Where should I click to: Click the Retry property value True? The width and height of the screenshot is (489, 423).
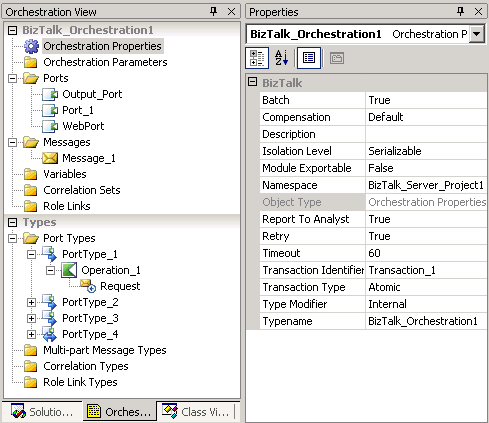click(426, 236)
